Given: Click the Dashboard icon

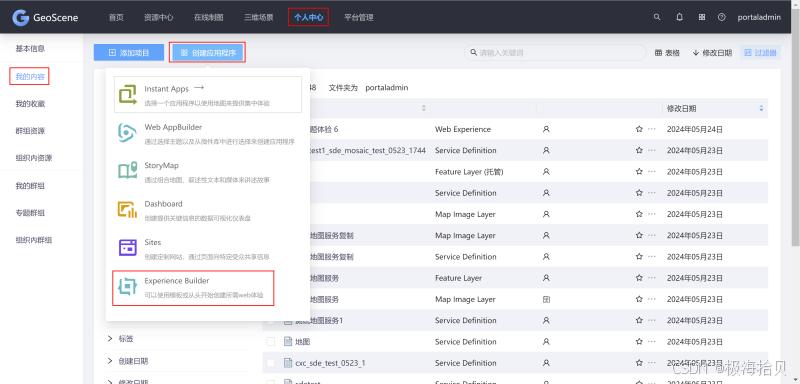Looking at the screenshot, I should click(x=128, y=209).
